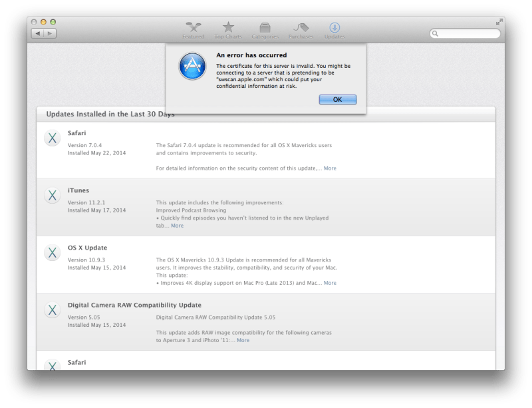Open the Categories tab

[265, 31]
